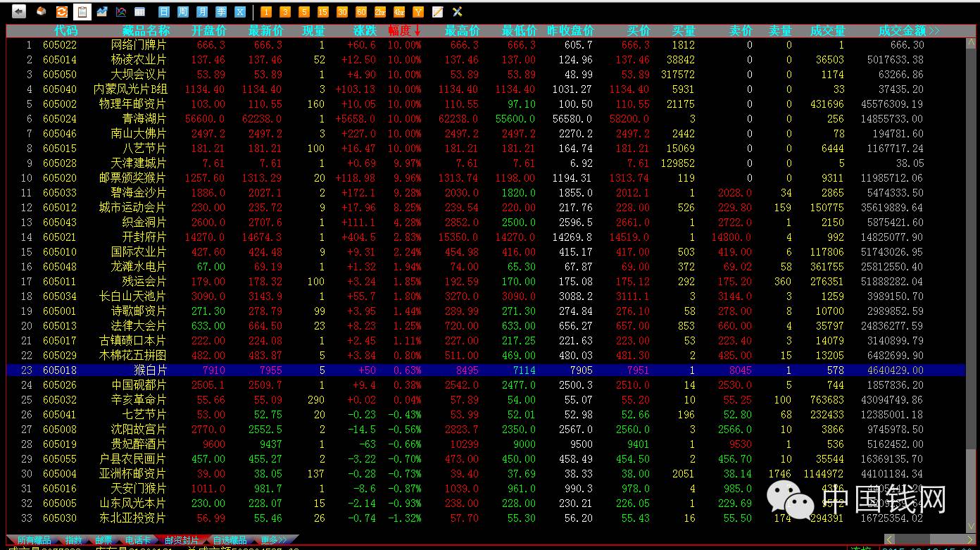980x550 pixels.
Task: Select the 开封府片 row
Action: click(x=486, y=237)
